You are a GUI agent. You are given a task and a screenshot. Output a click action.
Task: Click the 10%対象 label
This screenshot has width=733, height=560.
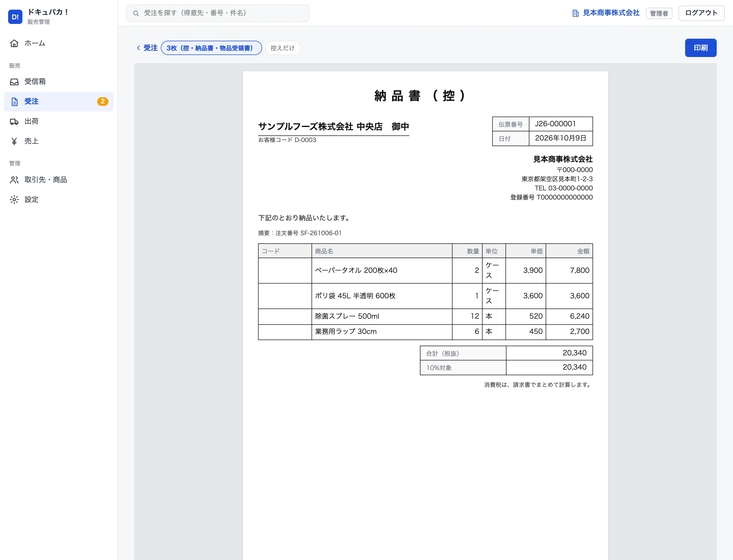click(x=439, y=368)
